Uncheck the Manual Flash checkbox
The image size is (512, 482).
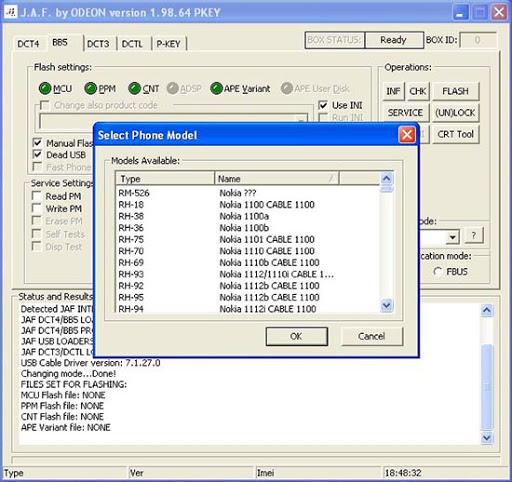click(37, 143)
